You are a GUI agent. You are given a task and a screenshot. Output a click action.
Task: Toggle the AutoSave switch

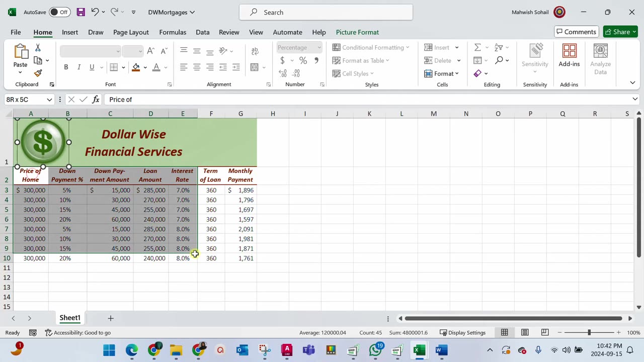59,12
